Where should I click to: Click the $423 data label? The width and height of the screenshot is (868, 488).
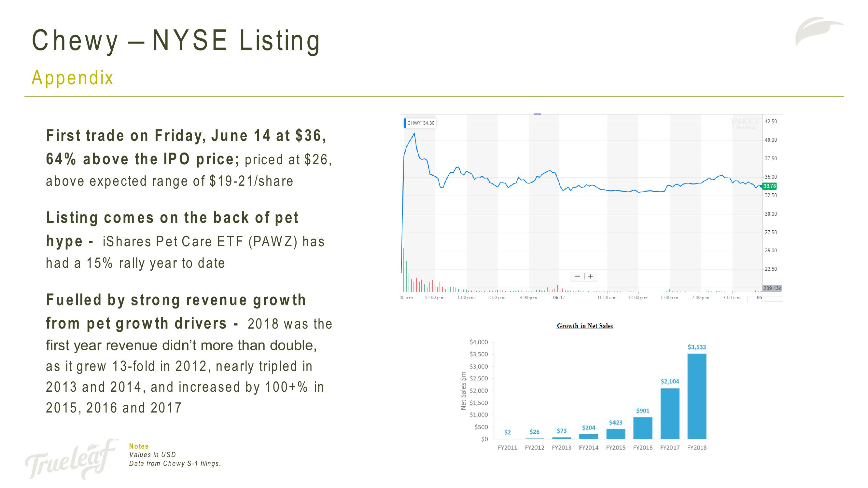(x=616, y=422)
